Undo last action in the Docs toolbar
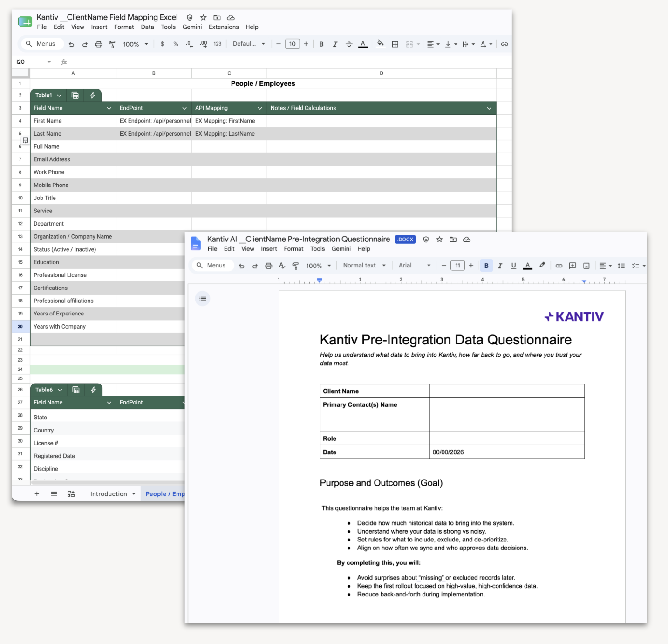Image resolution: width=668 pixels, height=644 pixels. [241, 266]
